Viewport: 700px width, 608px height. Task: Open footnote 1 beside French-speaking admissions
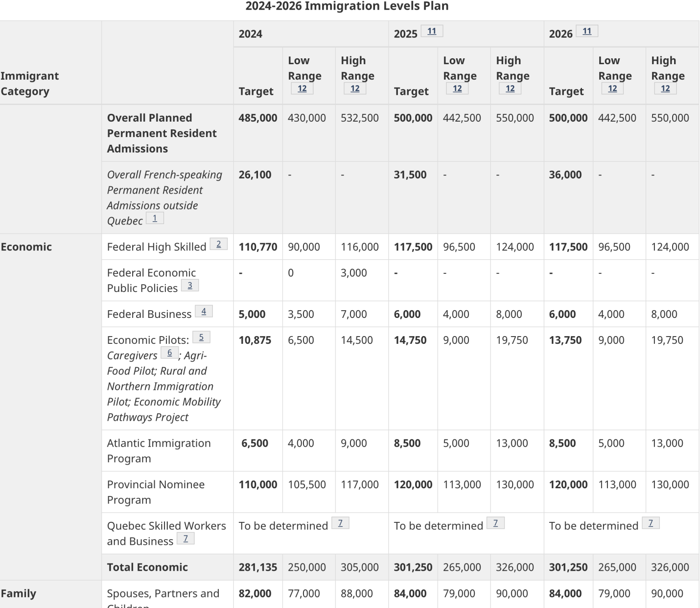155,218
